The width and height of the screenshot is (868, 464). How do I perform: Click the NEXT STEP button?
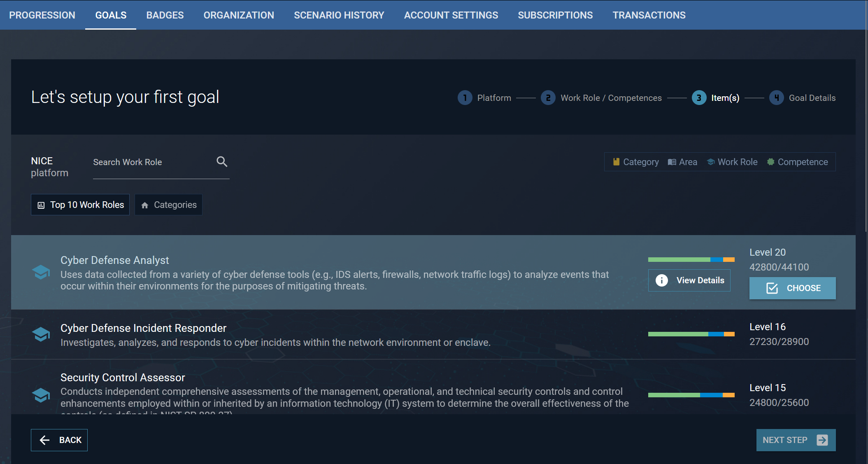pos(795,440)
